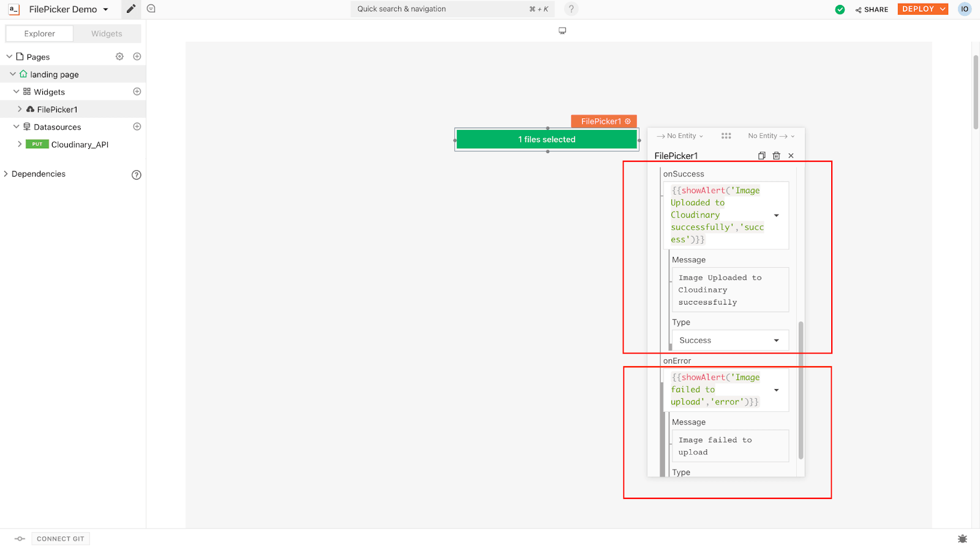The height and width of the screenshot is (548, 980).
Task: Click the pencil edit mode icon
Action: pyautogui.click(x=130, y=9)
